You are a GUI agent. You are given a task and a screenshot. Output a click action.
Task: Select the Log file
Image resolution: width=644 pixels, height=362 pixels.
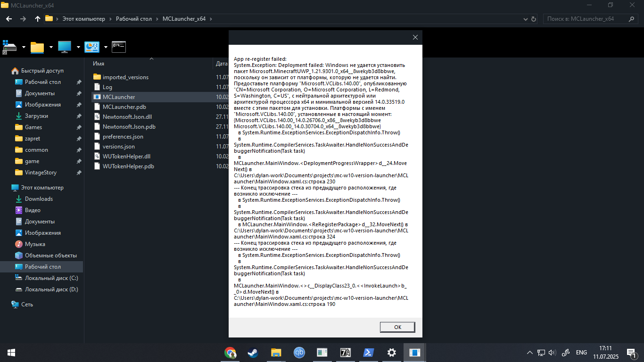tap(107, 87)
